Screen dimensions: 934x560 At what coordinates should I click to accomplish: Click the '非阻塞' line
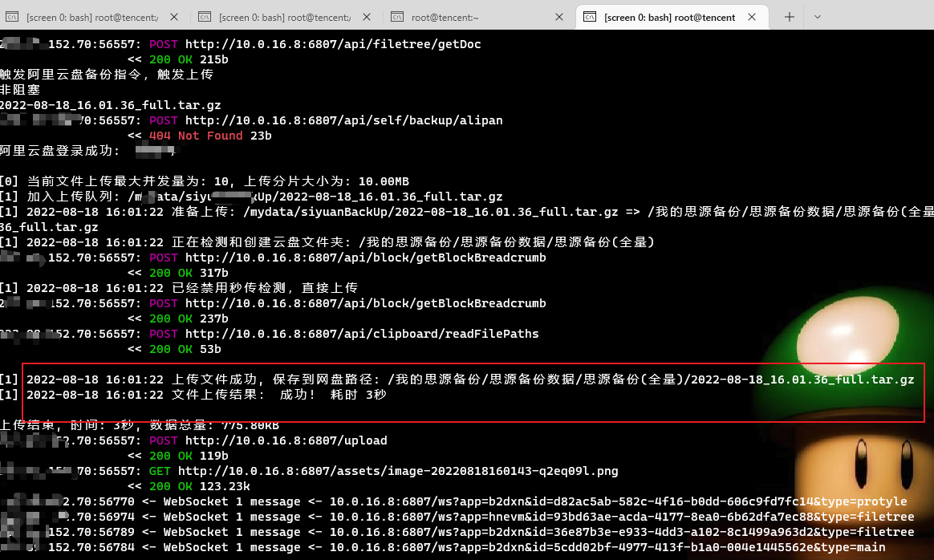(20, 90)
